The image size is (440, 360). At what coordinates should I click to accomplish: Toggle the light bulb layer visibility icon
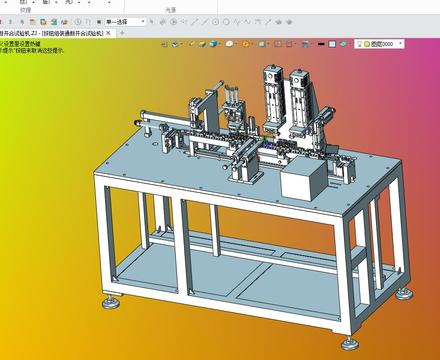(359, 44)
